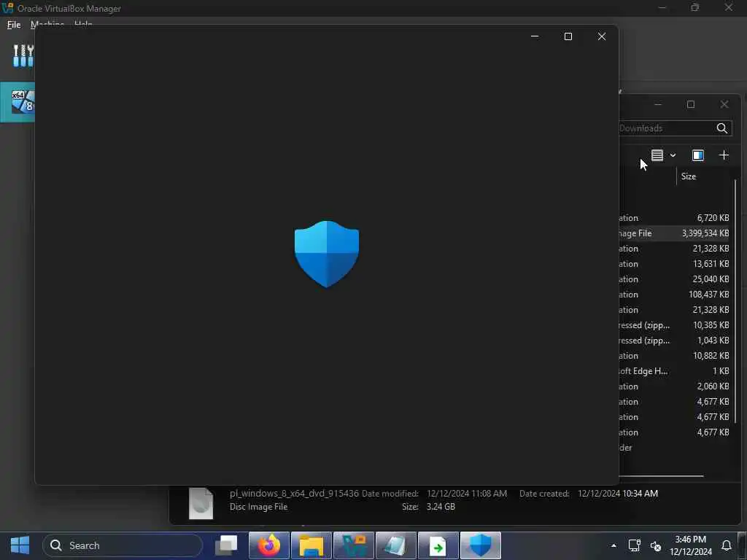Open the Windows Start menu
This screenshot has width=747, height=560.
(x=20, y=545)
